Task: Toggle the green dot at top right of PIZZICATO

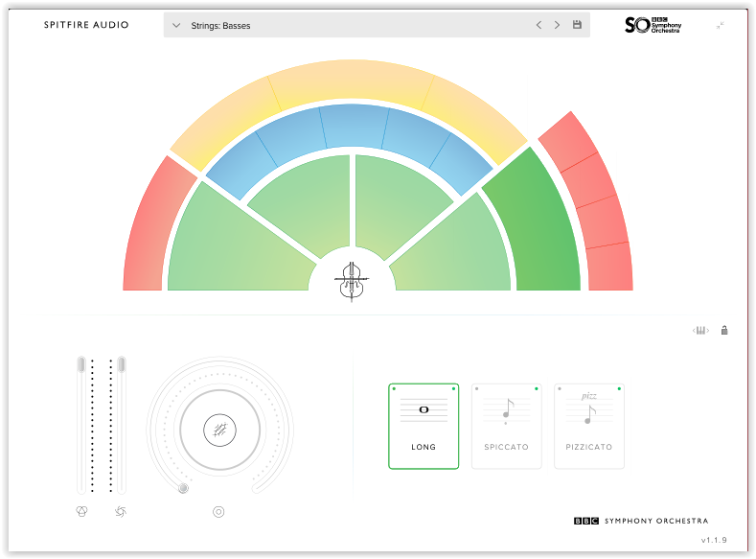Action: [x=619, y=388]
